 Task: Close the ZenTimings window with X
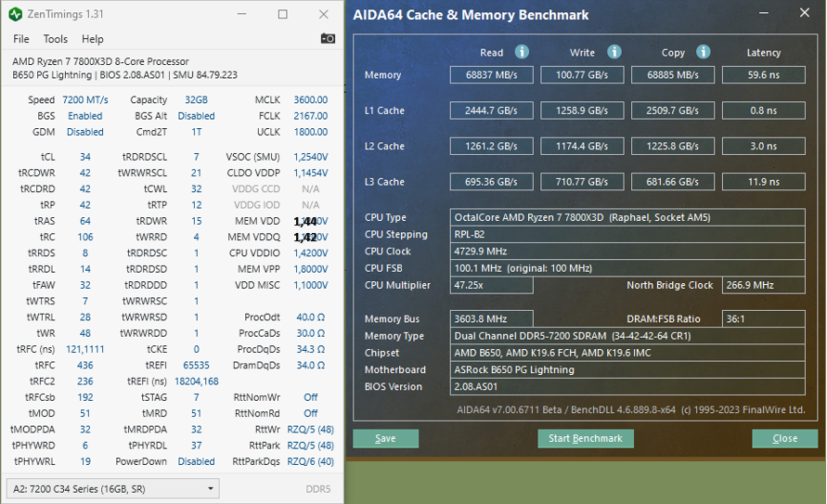324,14
